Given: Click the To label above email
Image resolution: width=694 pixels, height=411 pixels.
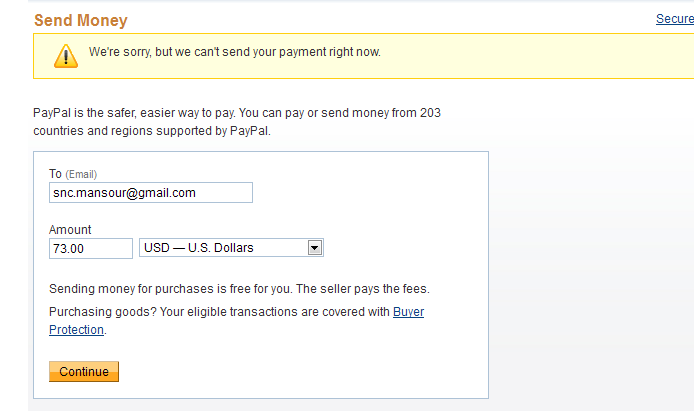Looking at the screenshot, I should click(x=55, y=173).
